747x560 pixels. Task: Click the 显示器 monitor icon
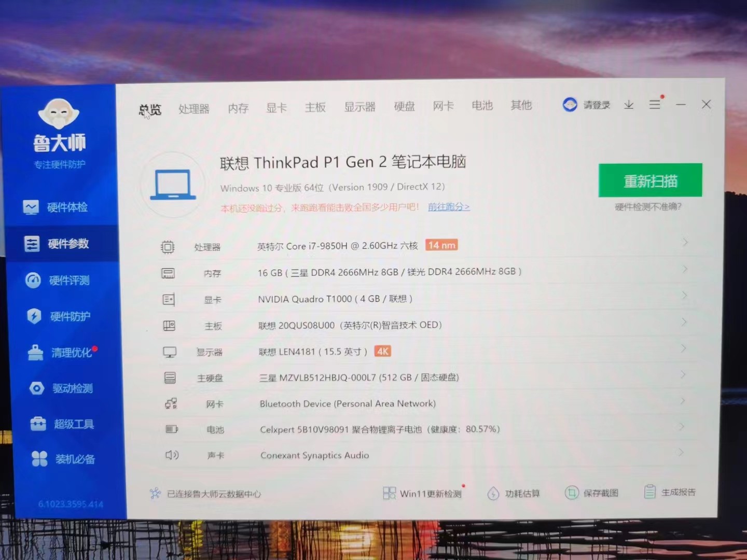point(170,352)
